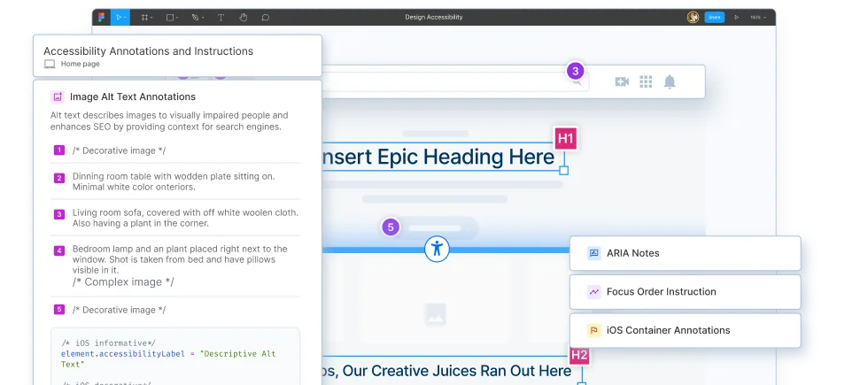Click the Home page label
Image resolution: width=868 pixels, height=385 pixels.
point(81,64)
